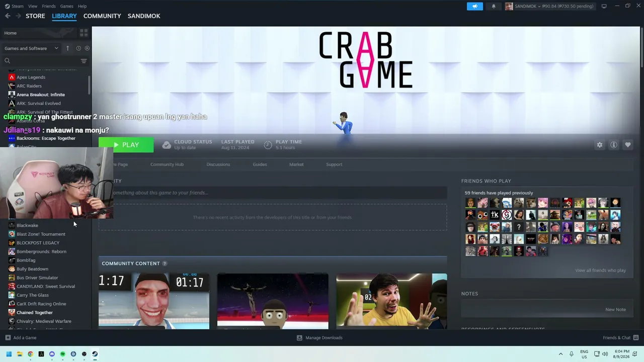Open Crab Game Community Hub
Viewport: 644px width, 362px height.
167,164
